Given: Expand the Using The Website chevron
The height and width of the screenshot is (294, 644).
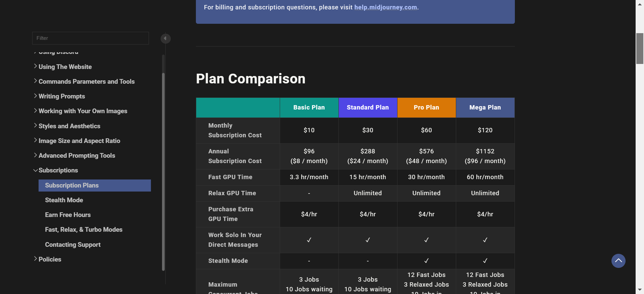Looking at the screenshot, I should point(36,66).
